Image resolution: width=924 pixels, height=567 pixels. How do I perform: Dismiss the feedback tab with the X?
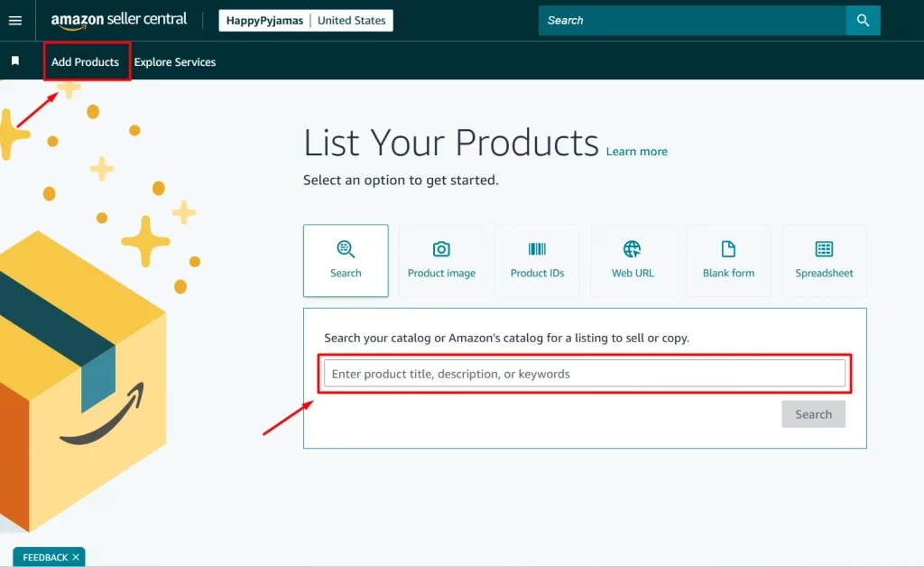pyautogui.click(x=73, y=557)
